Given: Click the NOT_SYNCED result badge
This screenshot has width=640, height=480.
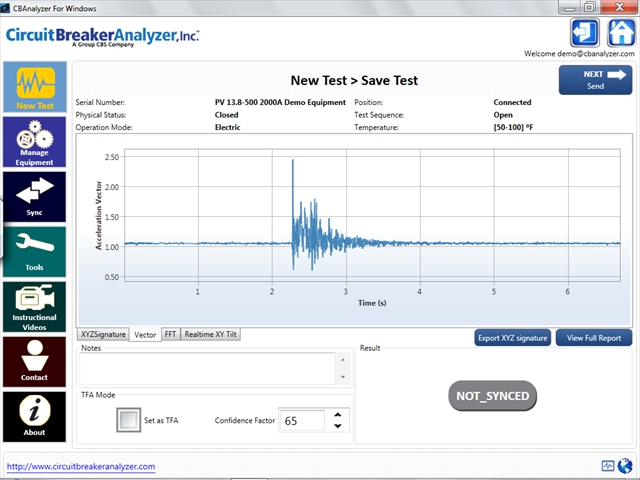Looking at the screenshot, I should click(x=492, y=396).
